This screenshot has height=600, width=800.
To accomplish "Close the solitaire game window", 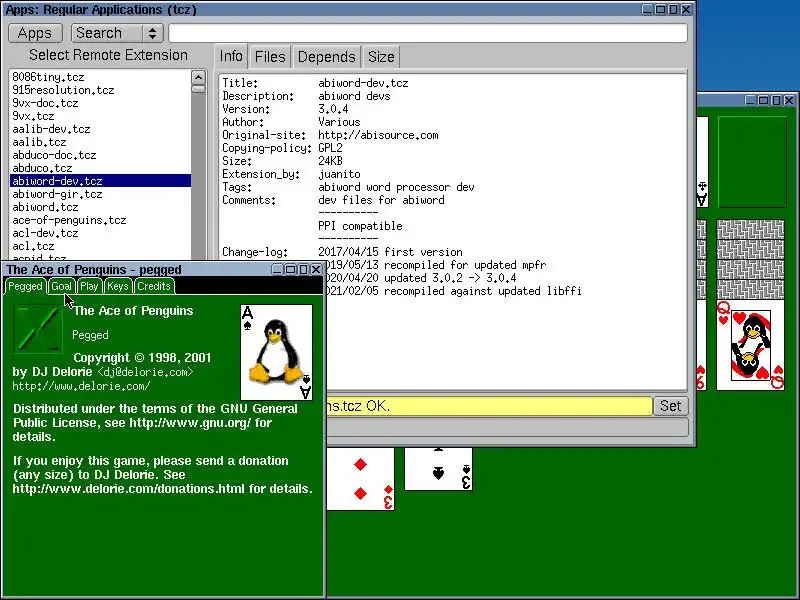I will click(x=789, y=101).
